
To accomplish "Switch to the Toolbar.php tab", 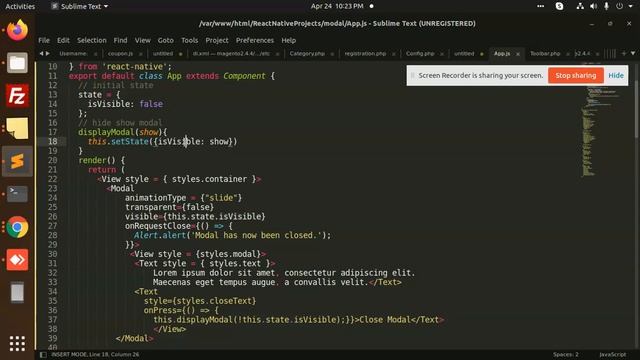I will [545, 53].
